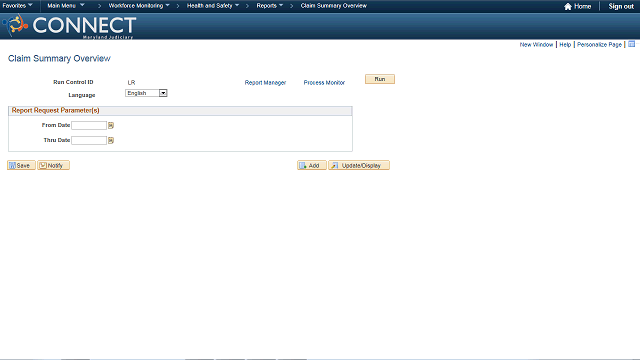Open calendar picker for Thru Date
The image size is (640, 360).
pyautogui.click(x=111, y=140)
